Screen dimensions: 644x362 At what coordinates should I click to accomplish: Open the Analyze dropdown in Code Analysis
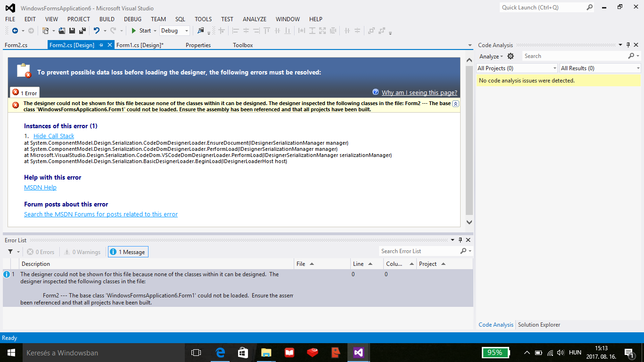pyautogui.click(x=491, y=56)
